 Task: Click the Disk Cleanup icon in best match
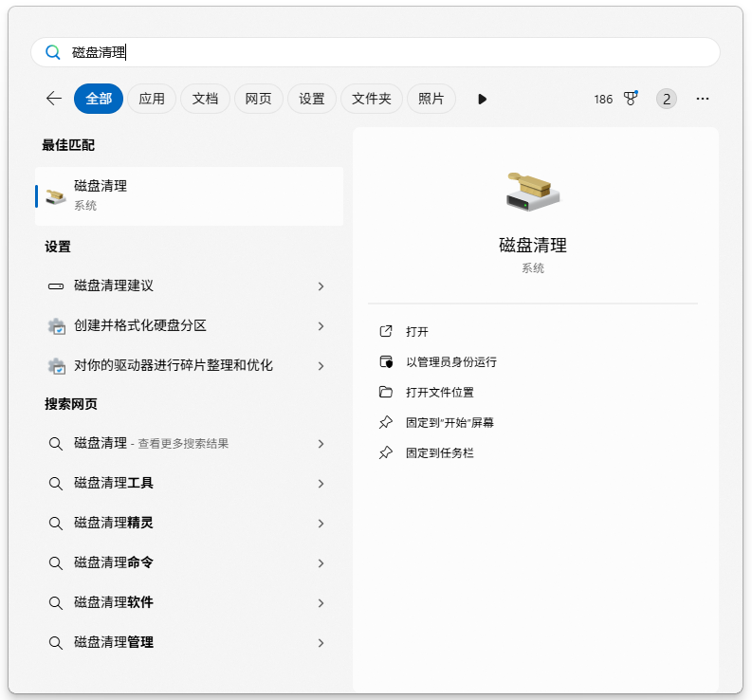click(x=56, y=195)
